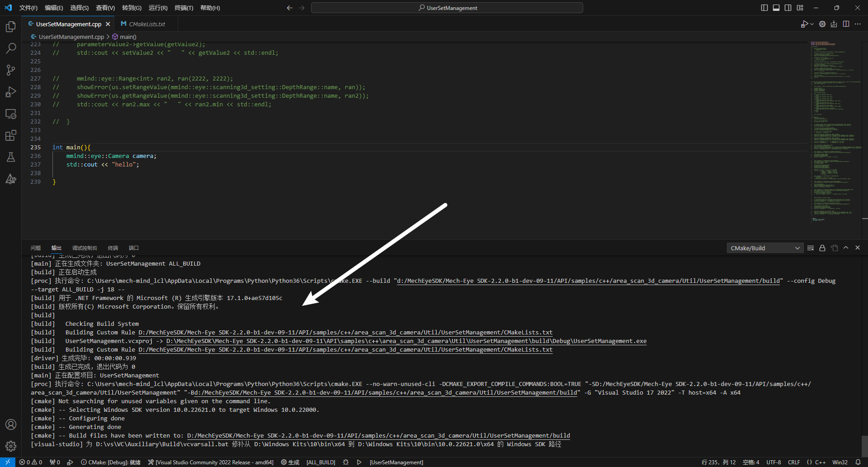Open the Testing beaker view
Screen dimensions: 868x467
point(11,157)
